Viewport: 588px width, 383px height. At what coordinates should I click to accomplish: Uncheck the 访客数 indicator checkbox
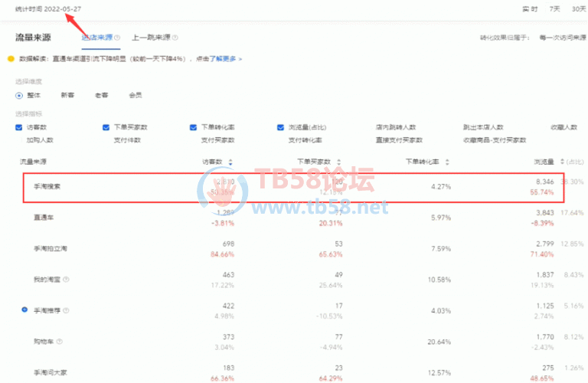[19, 127]
